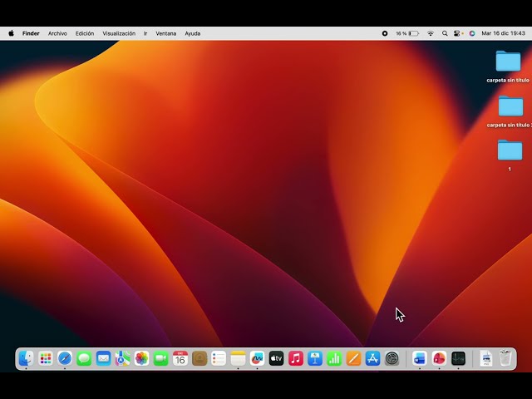Screen dimensions: 532x399
Task: Click the date and time Mar 16 dic
Action: (x=503, y=33)
